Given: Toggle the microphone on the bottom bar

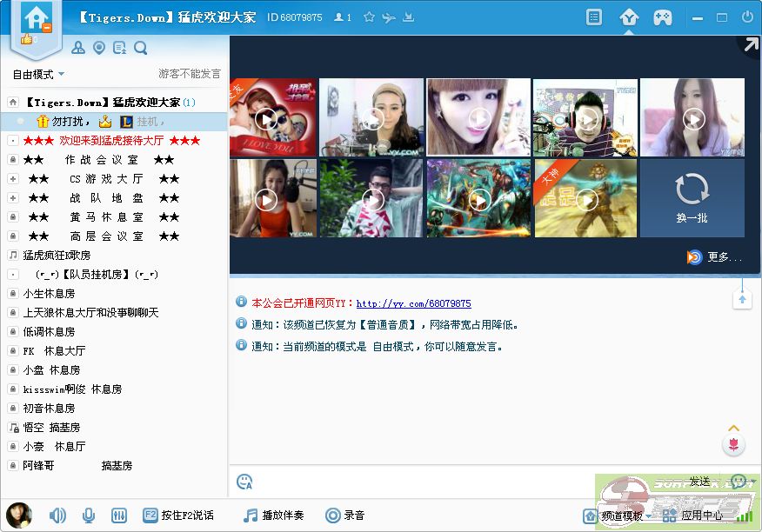Looking at the screenshot, I should [x=88, y=515].
